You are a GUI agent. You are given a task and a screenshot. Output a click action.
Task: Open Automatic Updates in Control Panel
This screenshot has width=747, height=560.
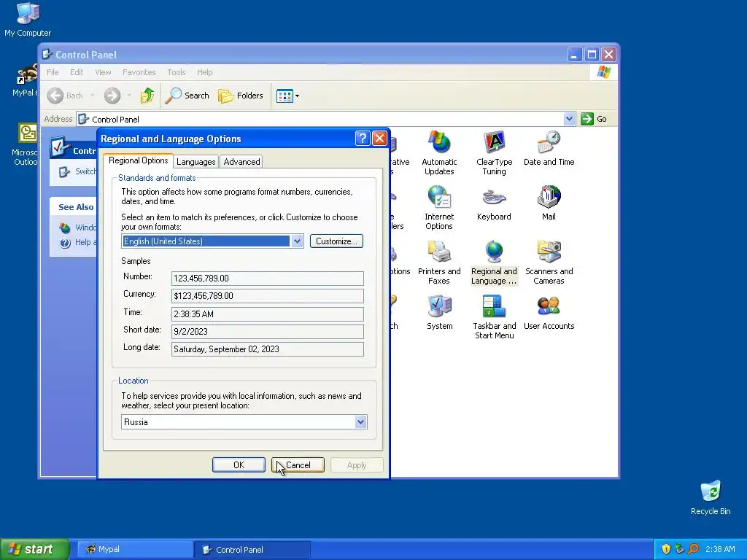(x=438, y=153)
